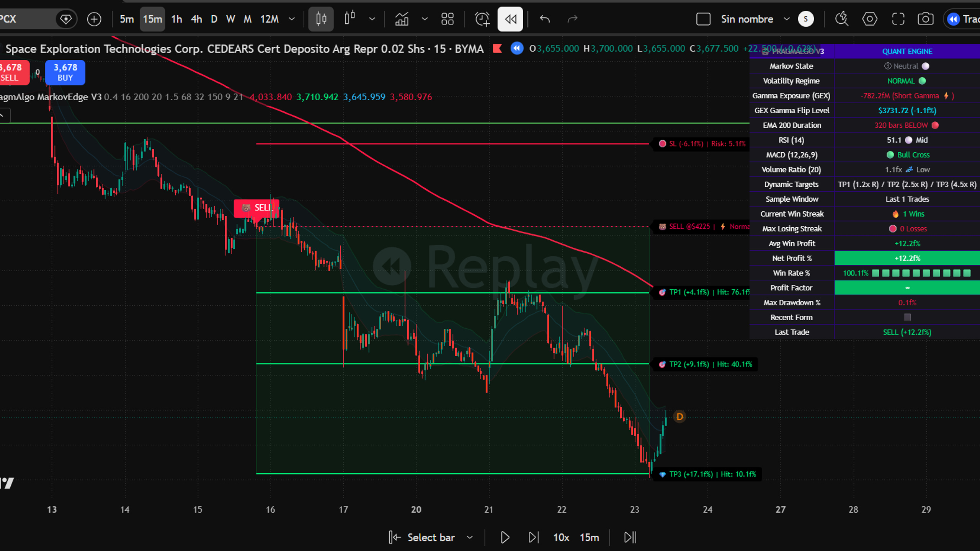Screen dimensions: 980x551
Task: Choose the M monthly timeframe
Action: tap(247, 19)
